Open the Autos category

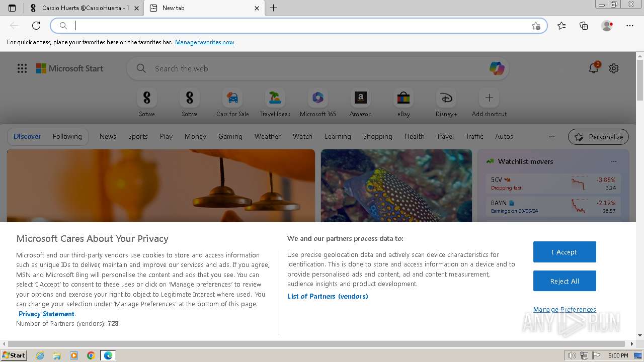point(504,136)
